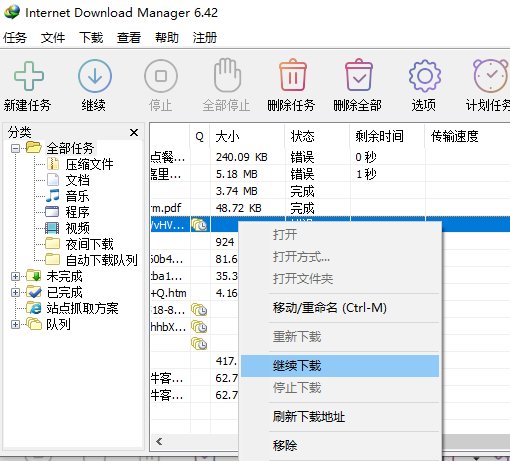The image size is (510, 461).
Task: Select the 文档 category
Action: (77, 180)
